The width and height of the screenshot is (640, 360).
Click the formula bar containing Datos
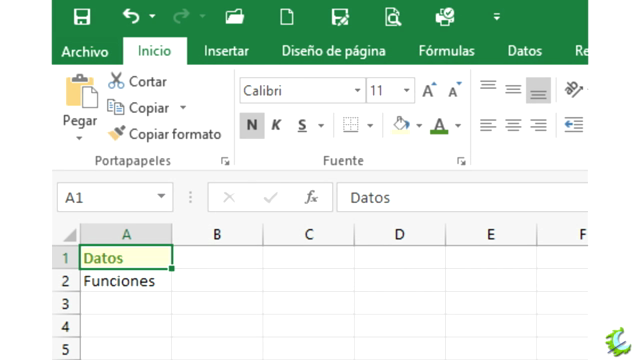(x=462, y=197)
